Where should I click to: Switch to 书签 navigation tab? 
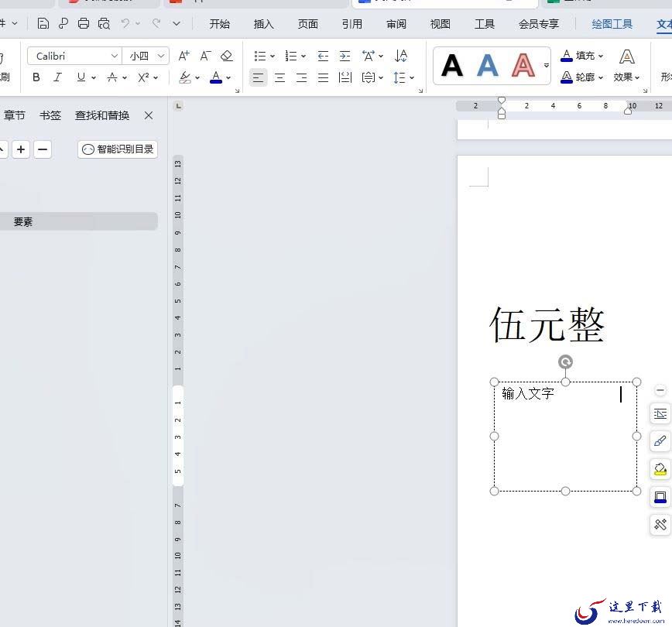click(50, 115)
